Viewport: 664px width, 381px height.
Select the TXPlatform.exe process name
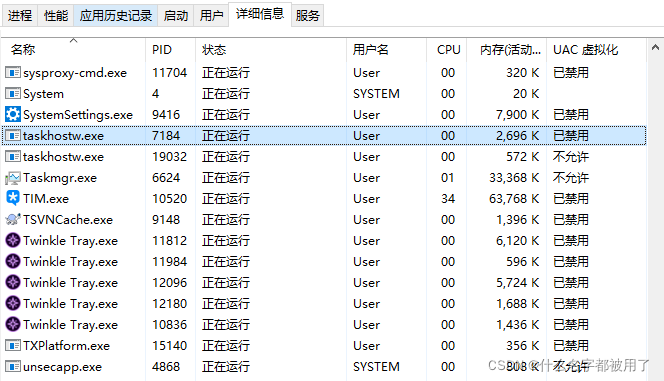pos(66,345)
